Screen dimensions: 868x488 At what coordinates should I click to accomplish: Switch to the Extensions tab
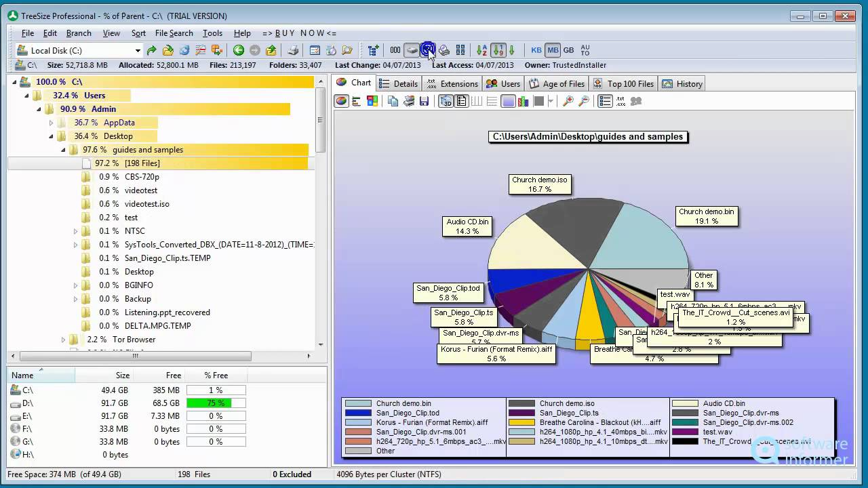(x=453, y=83)
